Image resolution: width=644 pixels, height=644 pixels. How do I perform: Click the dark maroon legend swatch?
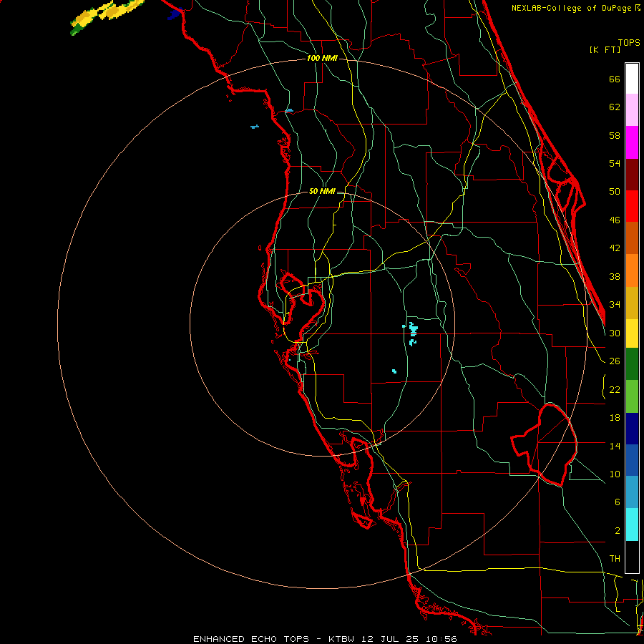[x=632, y=174]
